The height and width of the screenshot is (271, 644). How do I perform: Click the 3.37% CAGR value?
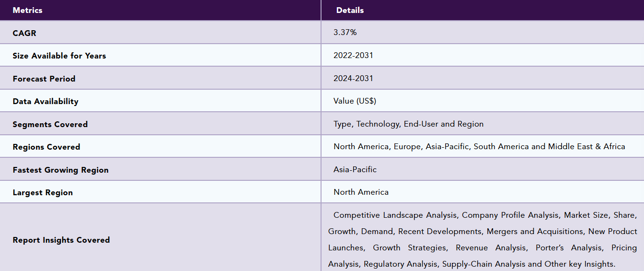(345, 32)
